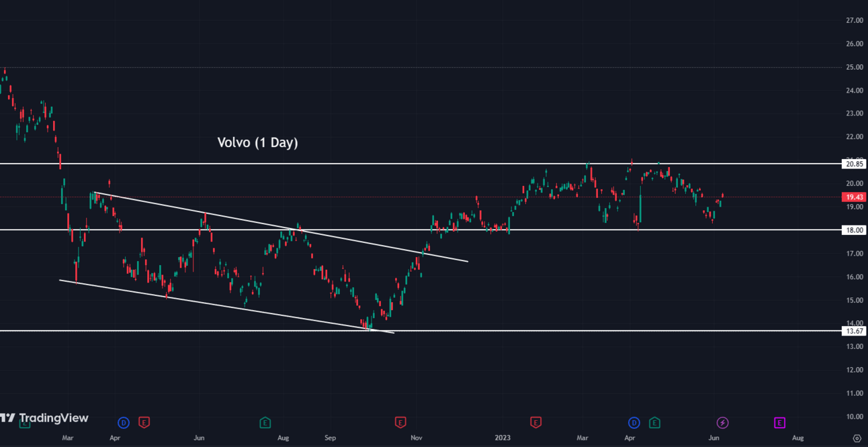
Task: Open the red earnings marker just before Nov
Action: [x=400, y=423]
